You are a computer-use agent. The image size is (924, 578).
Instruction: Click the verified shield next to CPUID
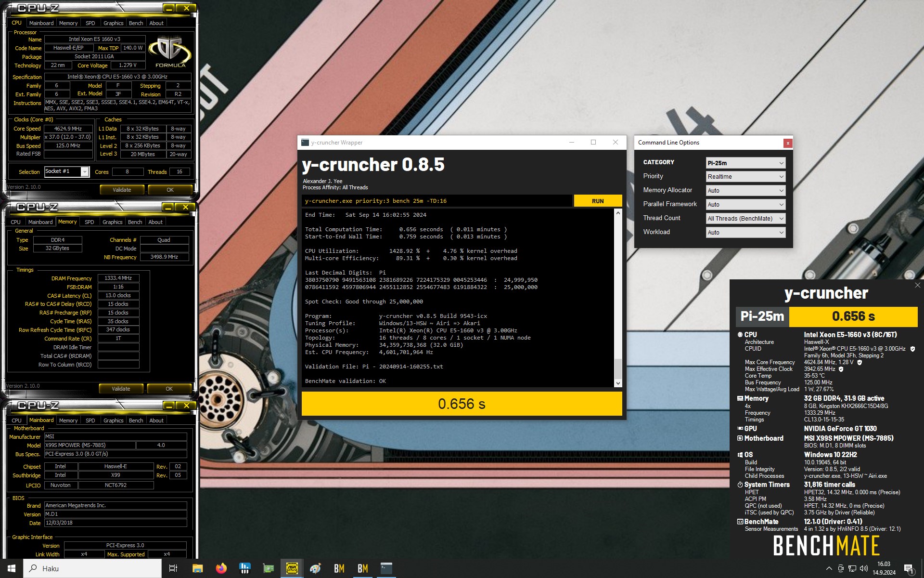click(x=912, y=349)
